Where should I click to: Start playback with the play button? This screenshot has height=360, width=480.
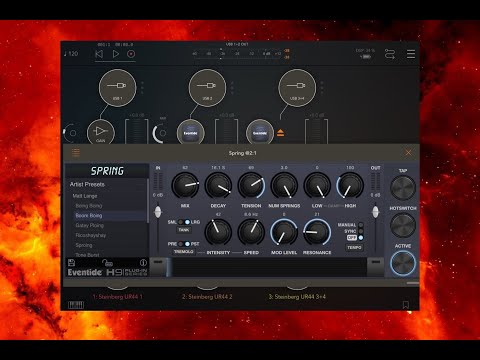(115, 54)
